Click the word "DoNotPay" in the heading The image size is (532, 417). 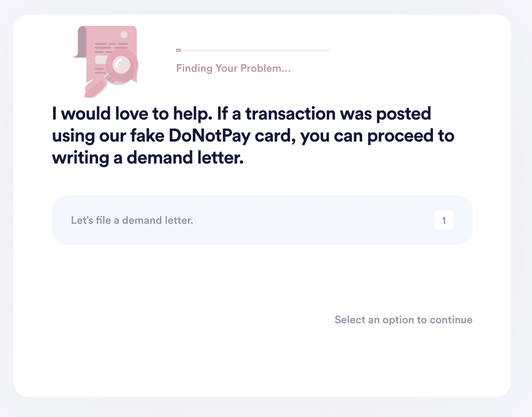point(210,136)
